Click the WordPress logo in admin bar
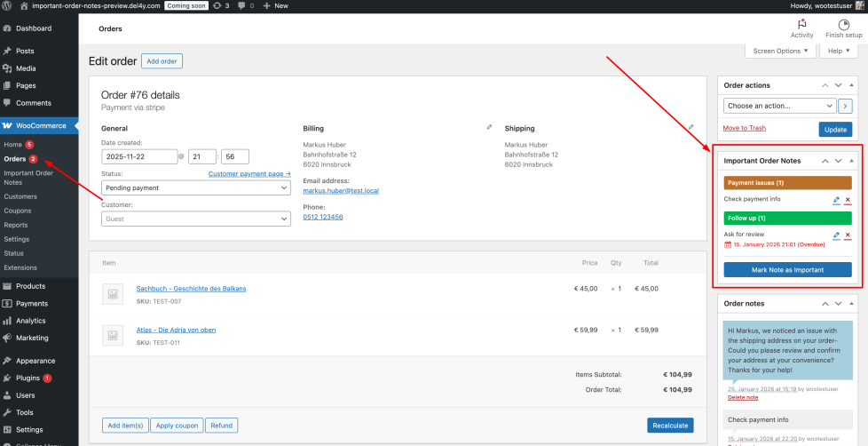 coord(7,5)
